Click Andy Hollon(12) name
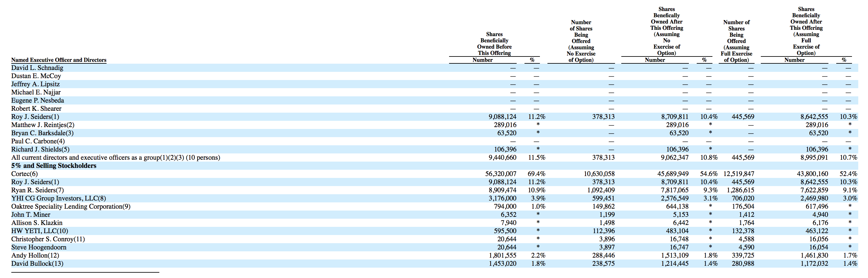The height and width of the screenshot is (278, 868). coord(35,255)
